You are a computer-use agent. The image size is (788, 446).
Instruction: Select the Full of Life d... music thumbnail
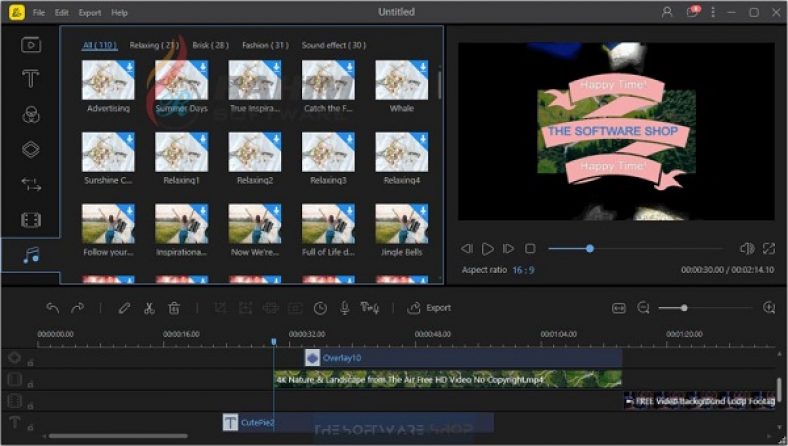[328, 224]
